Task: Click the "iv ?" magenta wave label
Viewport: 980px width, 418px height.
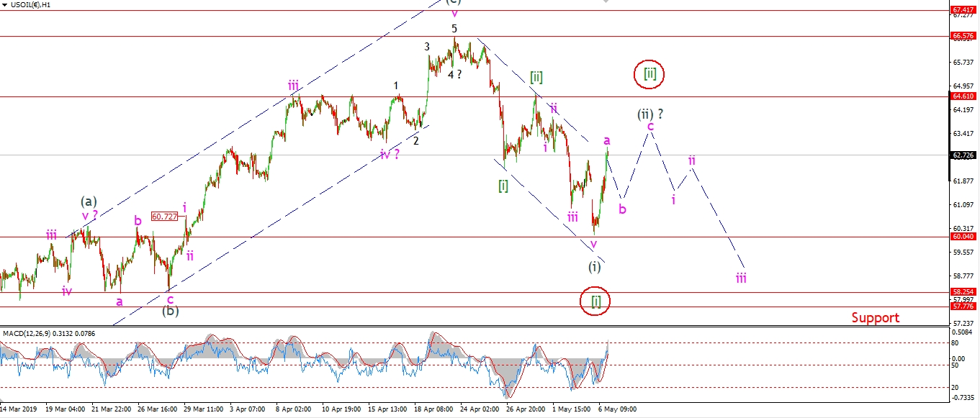Action: click(x=391, y=153)
